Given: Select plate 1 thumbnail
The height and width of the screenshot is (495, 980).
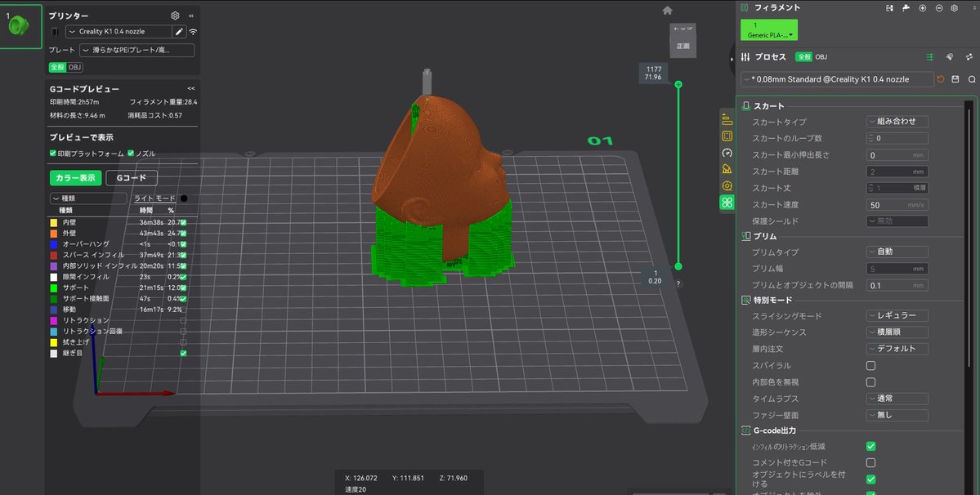Looking at the screenshot, I should (20, 26).
